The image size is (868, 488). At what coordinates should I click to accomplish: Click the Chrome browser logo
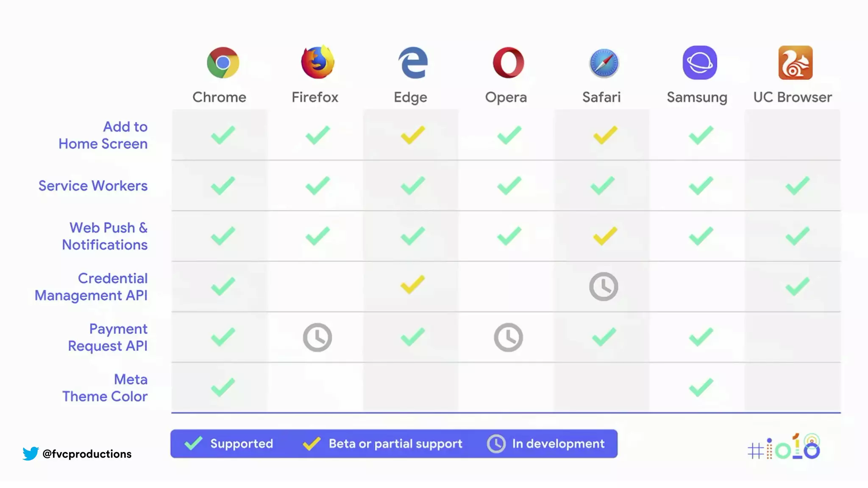223,63
